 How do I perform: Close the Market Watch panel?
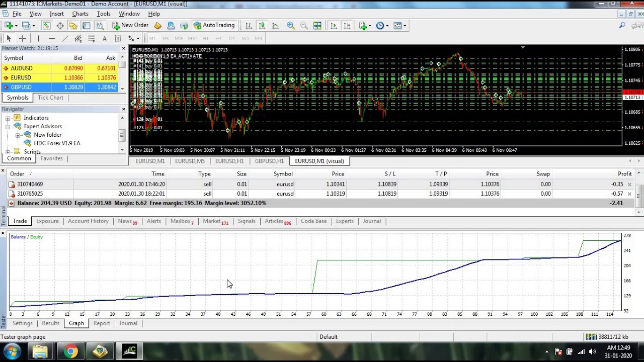(124, 48)
